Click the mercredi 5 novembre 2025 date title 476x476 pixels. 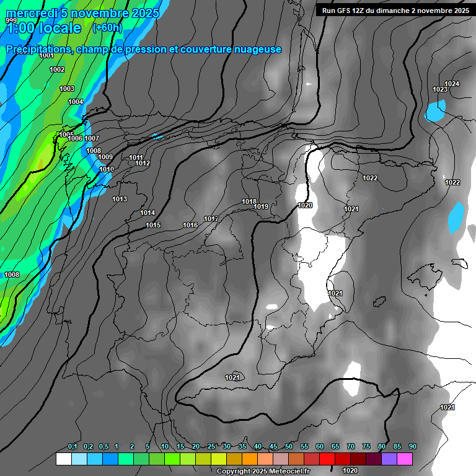coord(82,13)
